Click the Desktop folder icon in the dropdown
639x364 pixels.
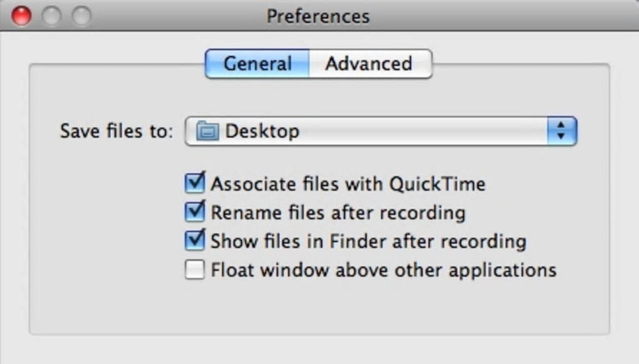(207, 132)
